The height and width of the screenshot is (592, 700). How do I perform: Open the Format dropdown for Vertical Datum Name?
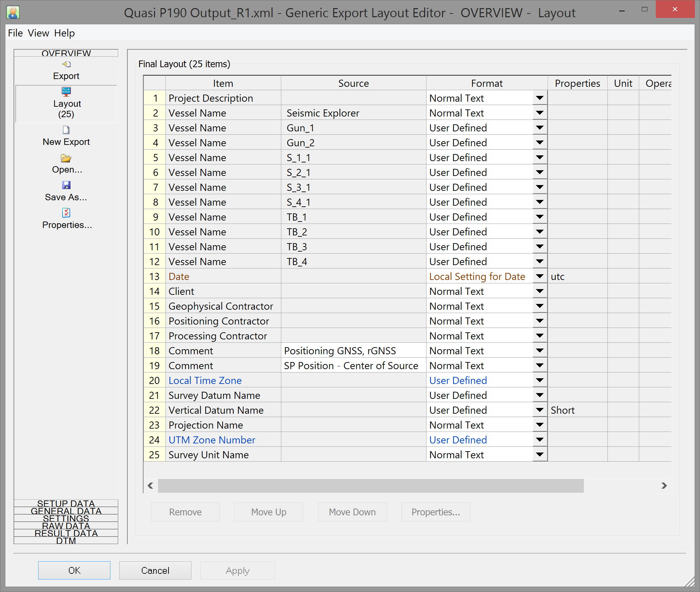pyautogui.click(x=540, y=410)
